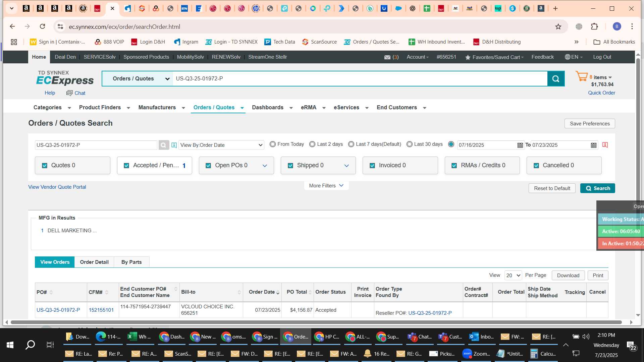
Task: Click the horizontal scrollbar at page bottom
Action: pos(316,322)
